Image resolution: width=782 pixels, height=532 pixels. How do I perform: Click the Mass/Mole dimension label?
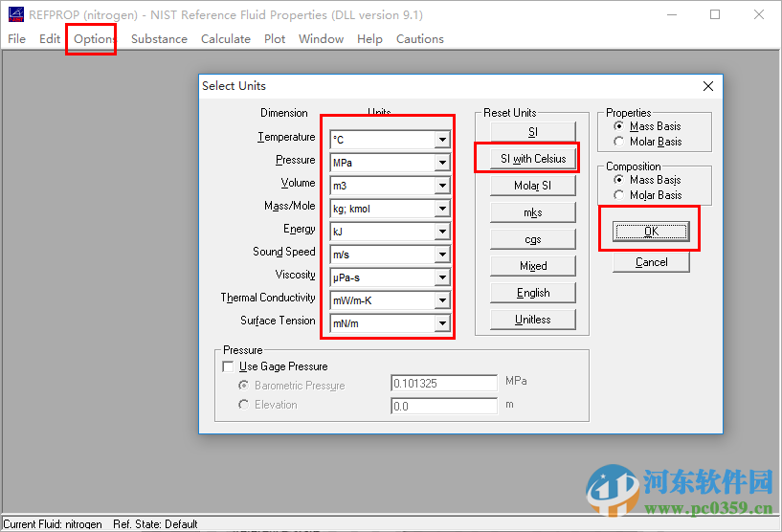tap(290, 206)
